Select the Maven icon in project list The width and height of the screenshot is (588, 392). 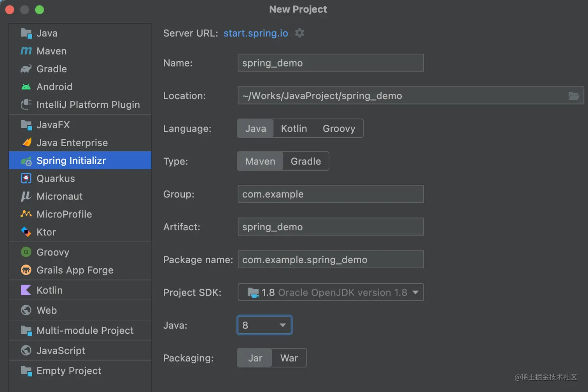tap(26, 51)
